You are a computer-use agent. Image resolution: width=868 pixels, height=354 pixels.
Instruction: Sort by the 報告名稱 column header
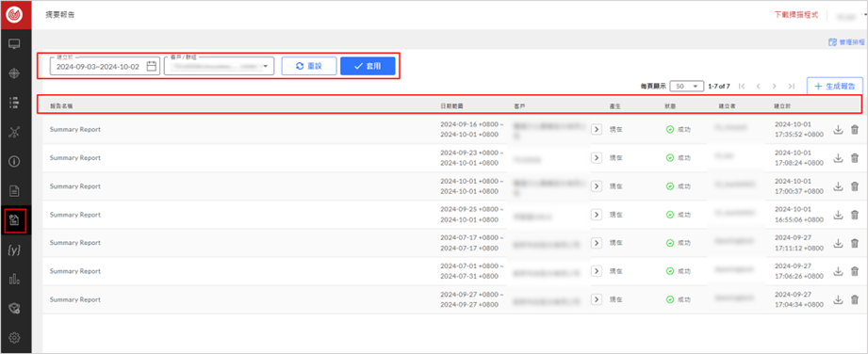(62, 105)
